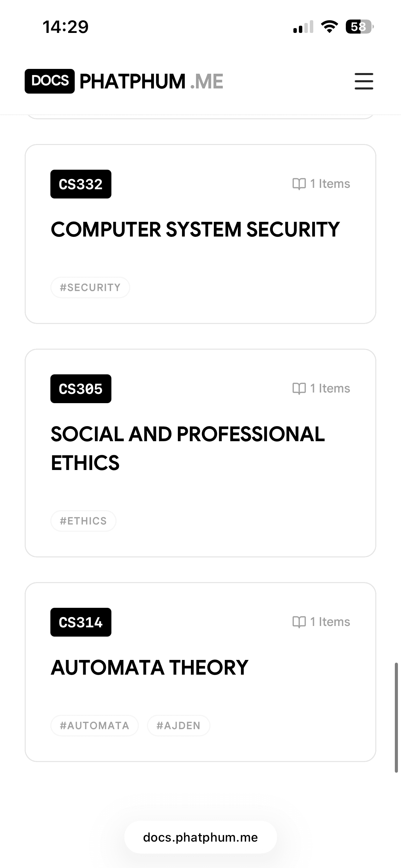
Task: Open the hamburger navigation menu
Action: (364, 81)
